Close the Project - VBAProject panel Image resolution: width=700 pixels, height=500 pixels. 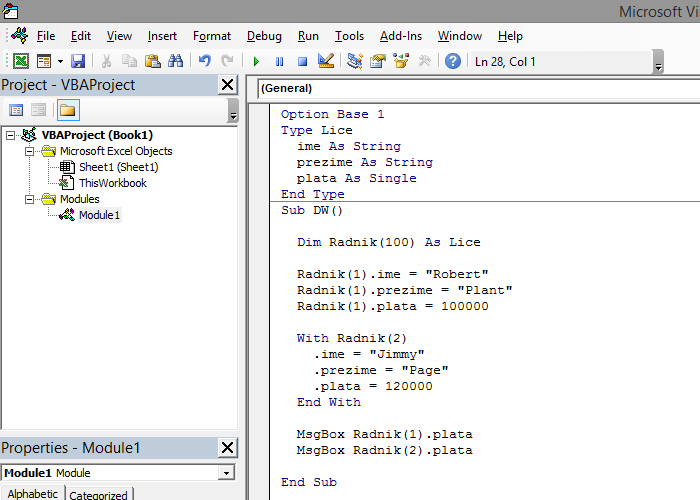pyautogui.click(x=228, y=85)
